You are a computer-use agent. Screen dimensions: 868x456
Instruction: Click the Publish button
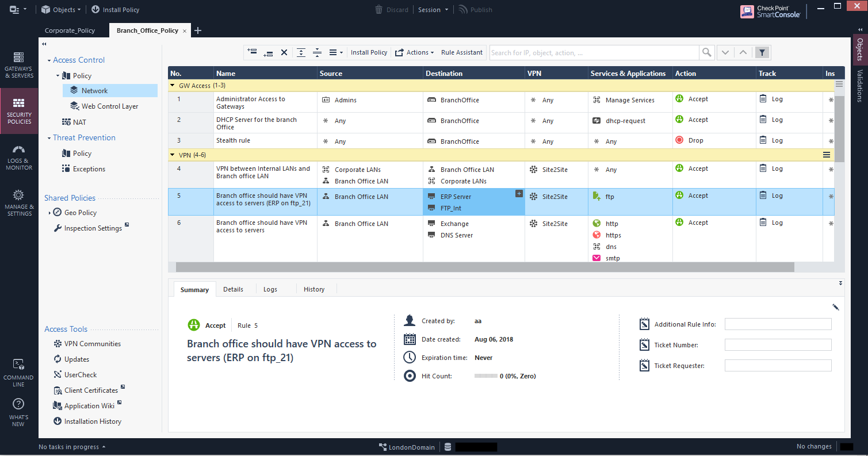475,10
